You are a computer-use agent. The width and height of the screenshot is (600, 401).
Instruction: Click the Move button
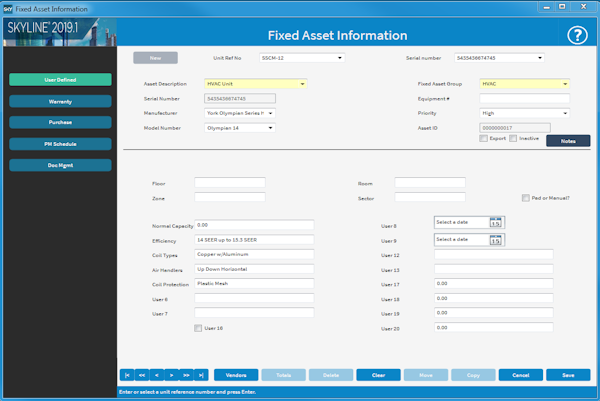(426, 375)
